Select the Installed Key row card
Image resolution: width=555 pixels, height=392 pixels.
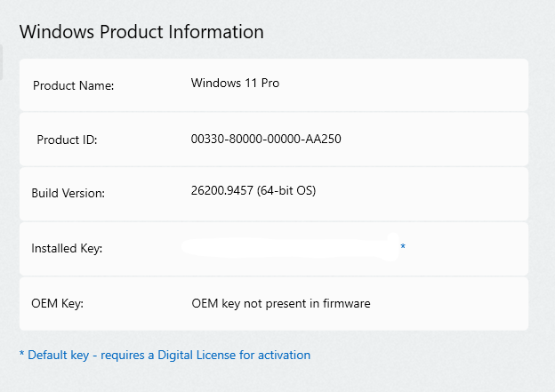[x=274, y=249]
